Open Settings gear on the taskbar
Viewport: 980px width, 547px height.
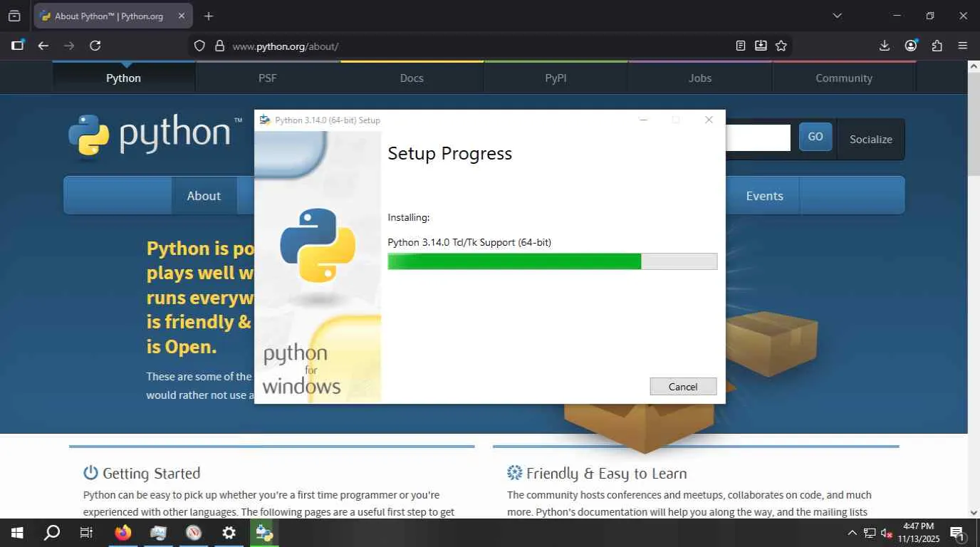pos(229,533)
